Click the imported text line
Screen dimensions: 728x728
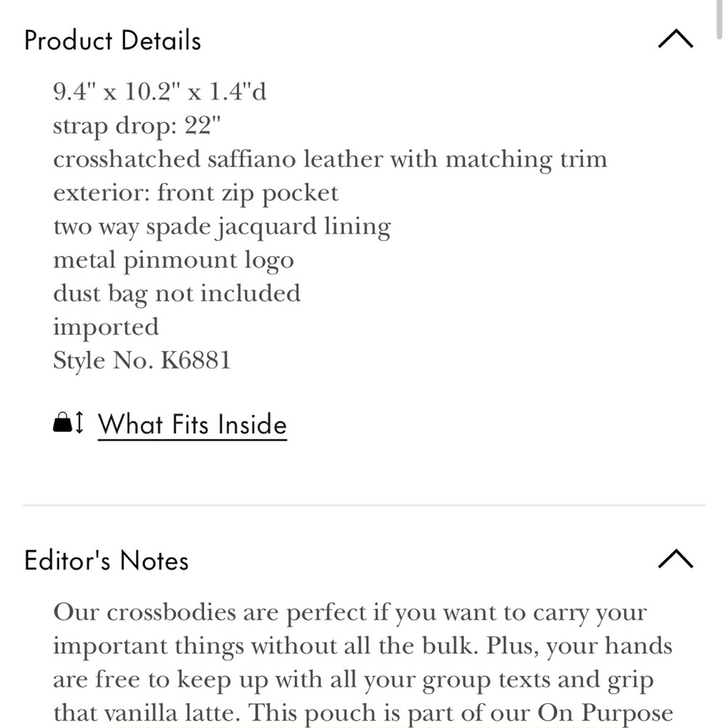pyautogui.click(x=106, y=328)
